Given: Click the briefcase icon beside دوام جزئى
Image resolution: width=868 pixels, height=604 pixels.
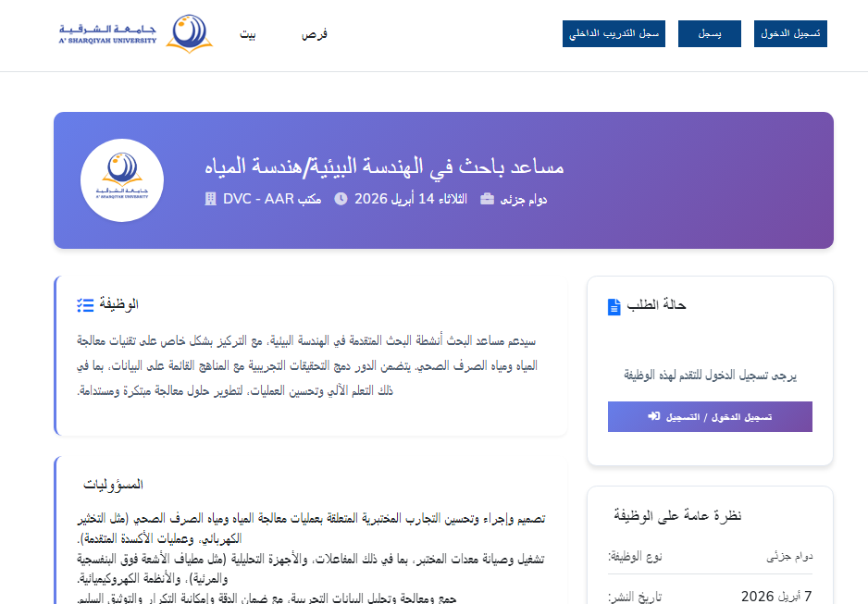Looking at the screenshot, I should coord(485,198).
